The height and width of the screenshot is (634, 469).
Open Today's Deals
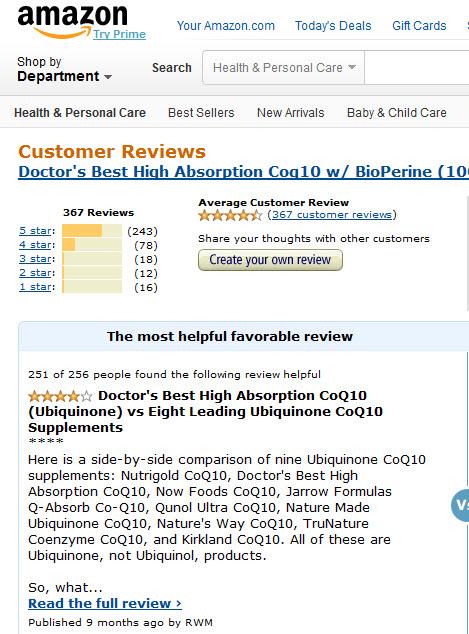[333, 26]
